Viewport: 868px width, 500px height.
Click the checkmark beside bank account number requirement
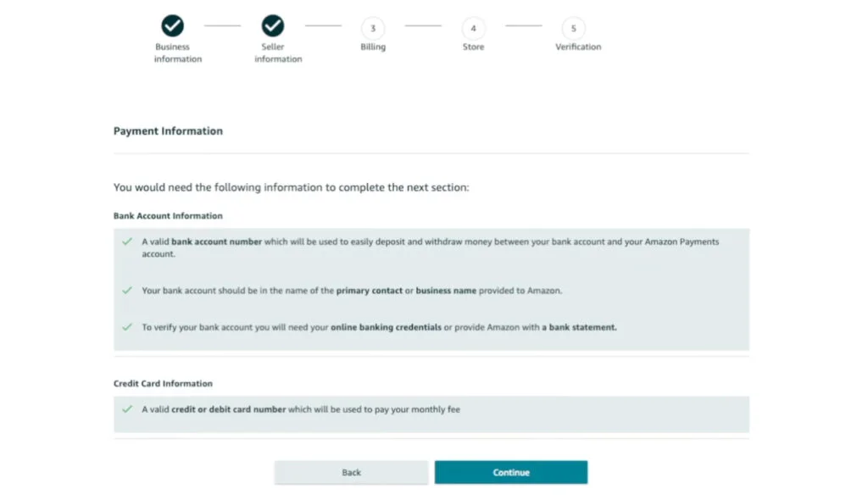(x=129, y=241)
